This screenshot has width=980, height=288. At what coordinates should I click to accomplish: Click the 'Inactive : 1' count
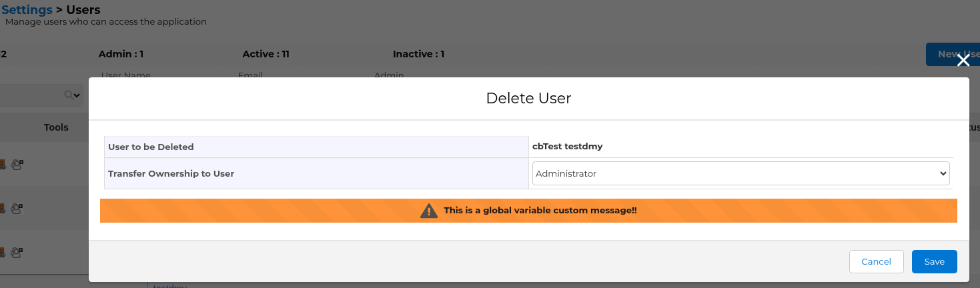(x=418, y=54)
